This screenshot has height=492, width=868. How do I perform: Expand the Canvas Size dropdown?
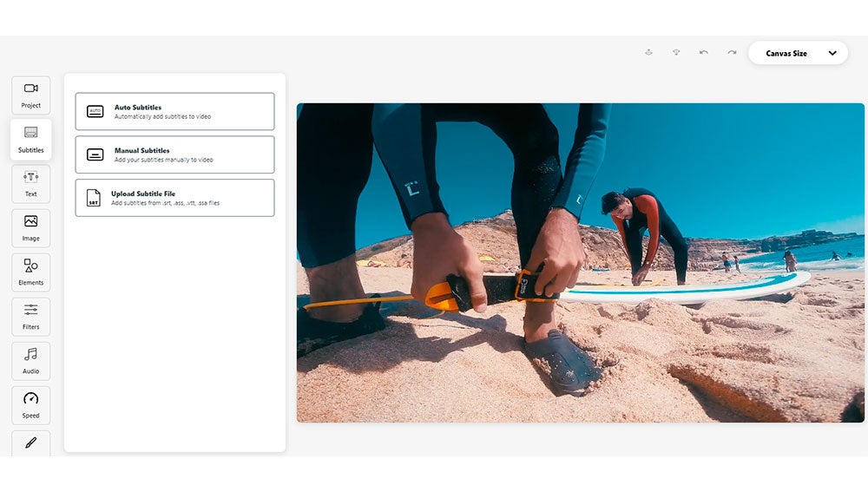tap(799, 53)
